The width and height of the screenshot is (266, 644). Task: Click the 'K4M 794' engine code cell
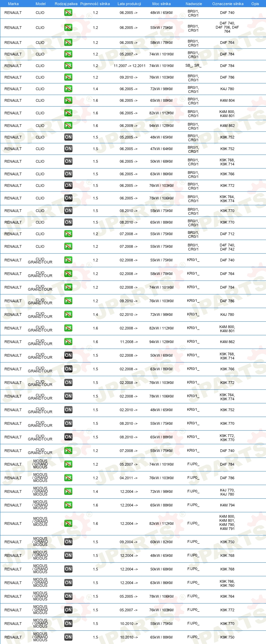tap(227, 505)
